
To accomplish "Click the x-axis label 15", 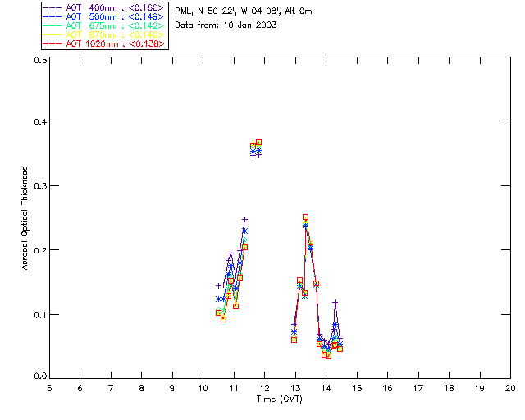I will point(357,388).
